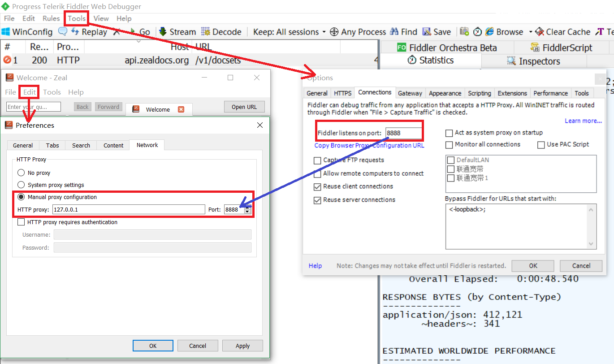Click the WinConfig toolbar button
Screen dimensions: 614x364
click(x=27, y=32)
